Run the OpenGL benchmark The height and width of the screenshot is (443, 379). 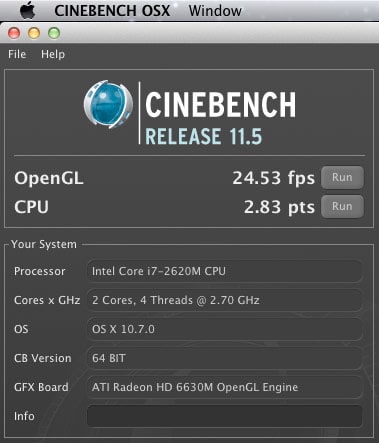(x=342, y=177)
